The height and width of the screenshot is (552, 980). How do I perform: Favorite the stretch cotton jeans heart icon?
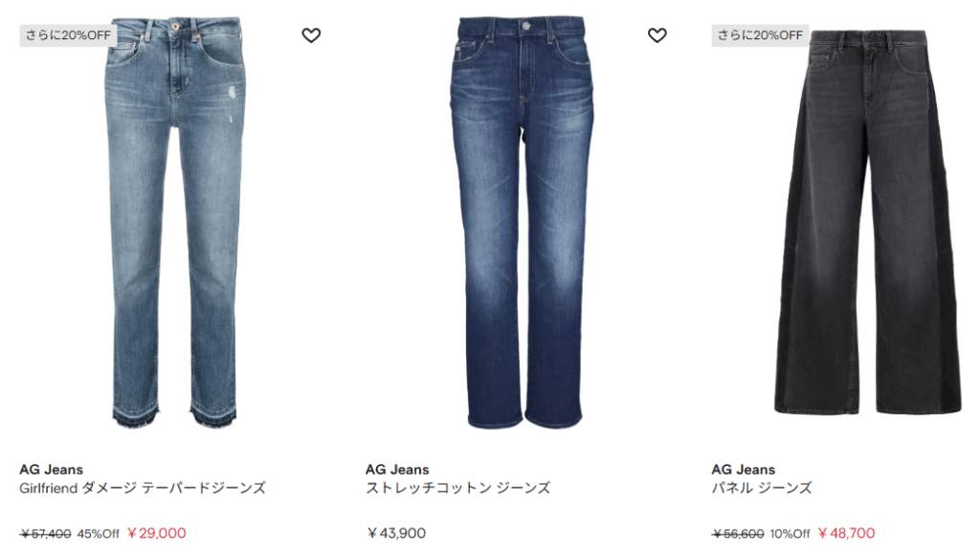point(657,35)
